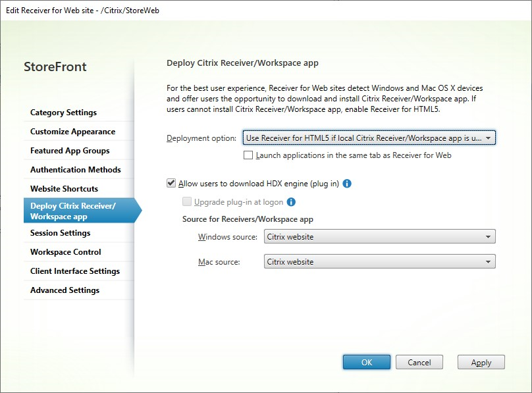Navigate to Client Interface Settings
Image resolution: width=532 pixels, height=393 pixels.
click(x=75, y=271)
